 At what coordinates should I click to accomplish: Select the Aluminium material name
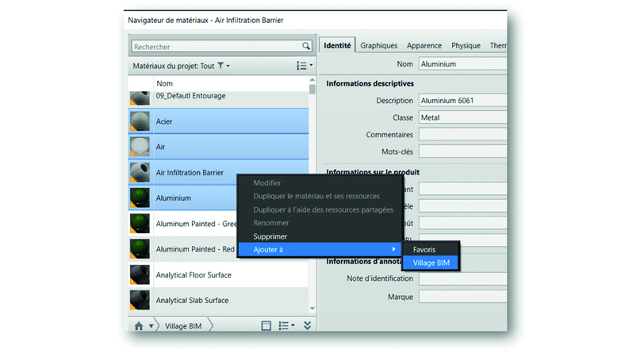click(x=174, y=198)
